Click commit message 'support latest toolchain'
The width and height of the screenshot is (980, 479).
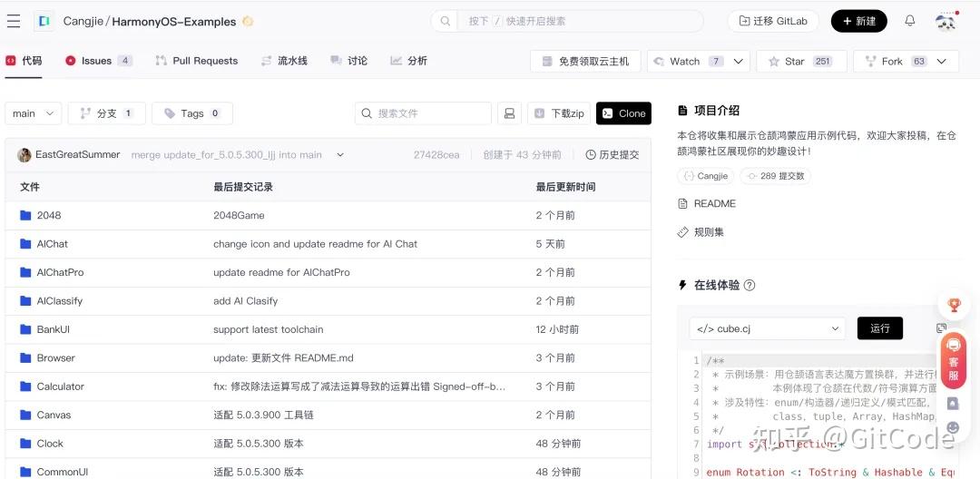click(268, 329)
